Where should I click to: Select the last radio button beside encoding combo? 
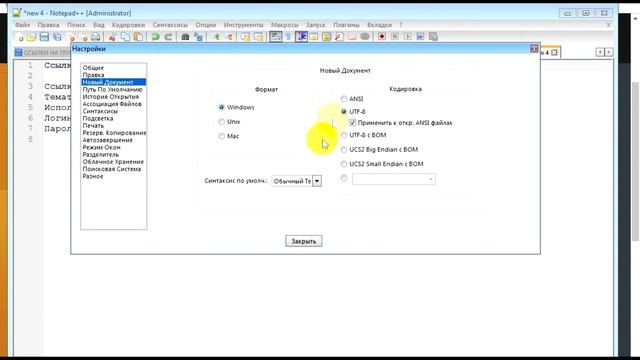tap(344, 178)
